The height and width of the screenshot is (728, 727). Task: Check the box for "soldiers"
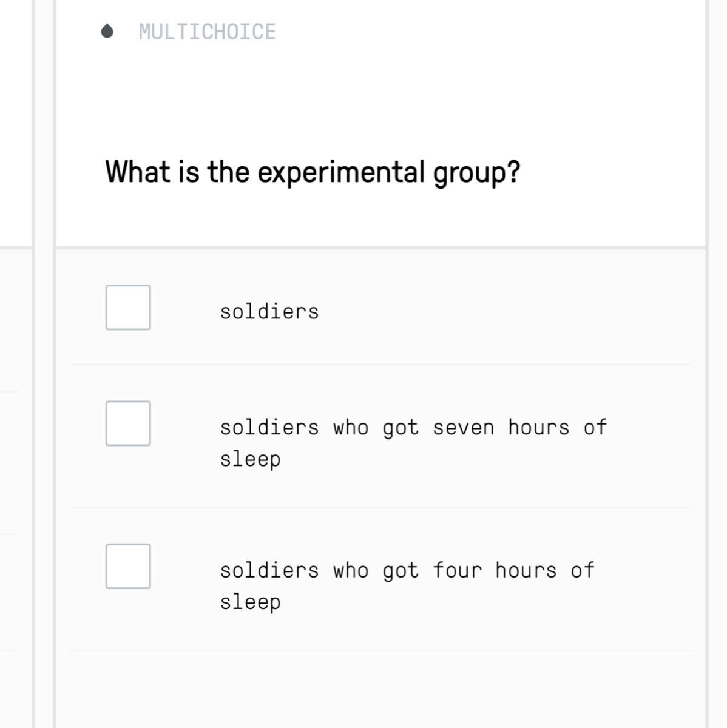[x=128, y=308]
